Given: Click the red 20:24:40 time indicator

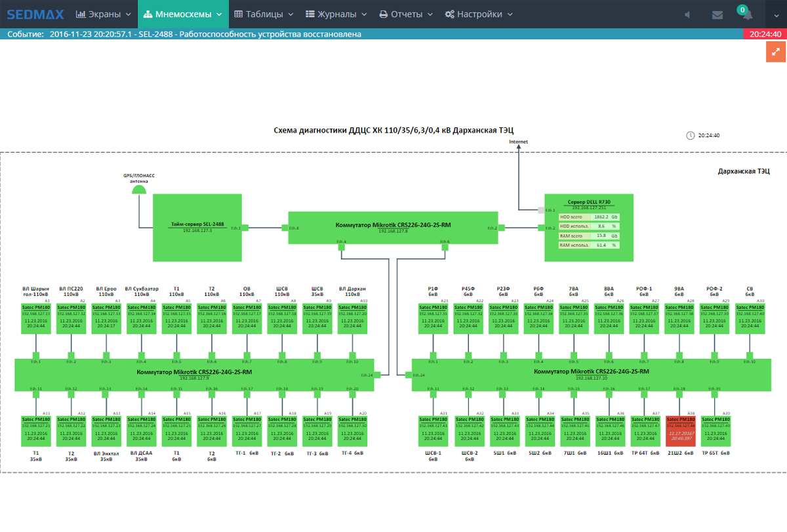Looking at the screenshot, I should [x=765, y=34].
